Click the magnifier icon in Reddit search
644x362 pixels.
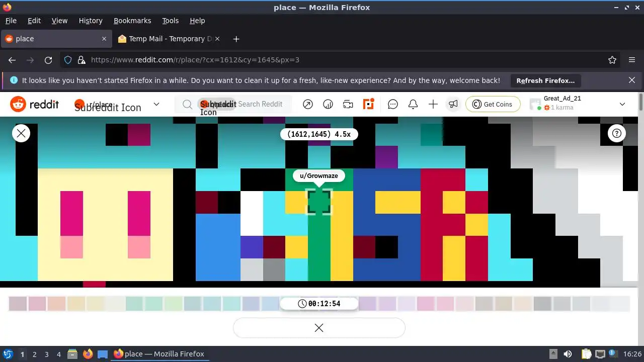click(187, 104)
